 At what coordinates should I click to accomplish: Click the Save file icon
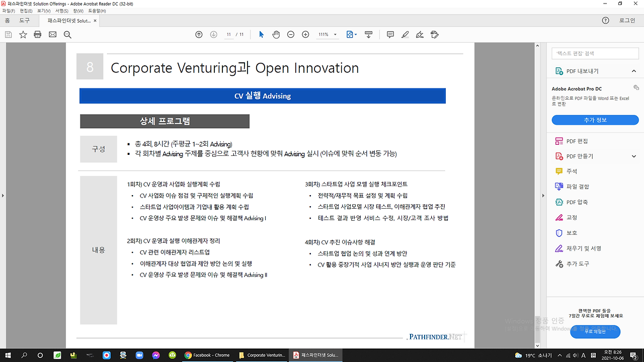8,35
